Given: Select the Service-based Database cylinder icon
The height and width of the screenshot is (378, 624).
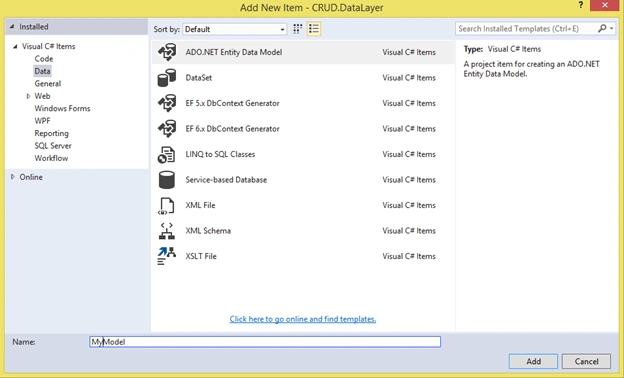Looking at the screenshot, I should [167, 180].
